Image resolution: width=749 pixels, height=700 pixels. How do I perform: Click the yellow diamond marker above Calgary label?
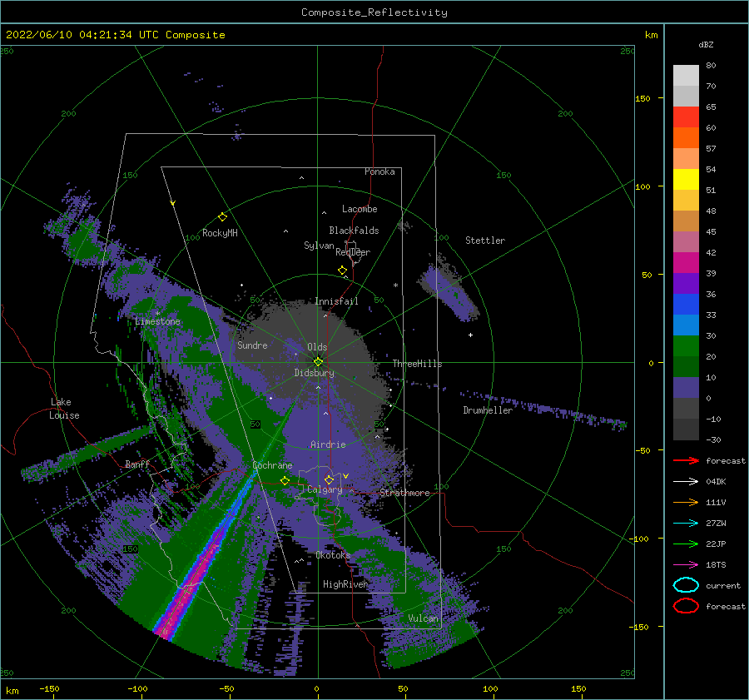[x=329, y=479]
